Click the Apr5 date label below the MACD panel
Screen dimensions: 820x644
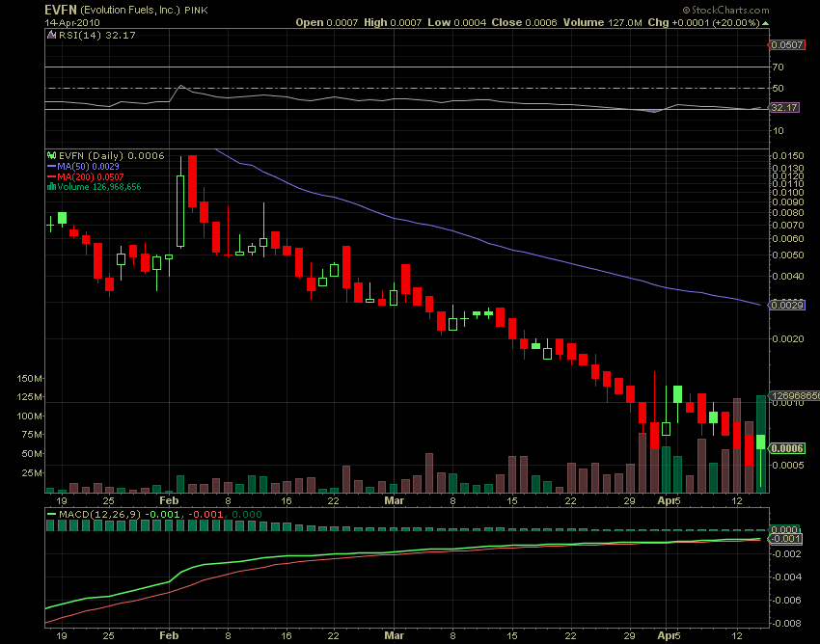(669, 635)
